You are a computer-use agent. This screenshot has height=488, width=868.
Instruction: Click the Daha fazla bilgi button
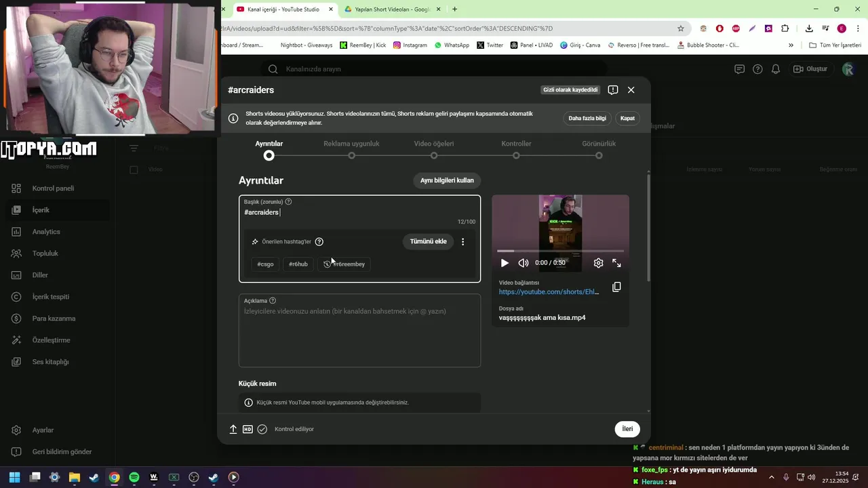[587, 118]
